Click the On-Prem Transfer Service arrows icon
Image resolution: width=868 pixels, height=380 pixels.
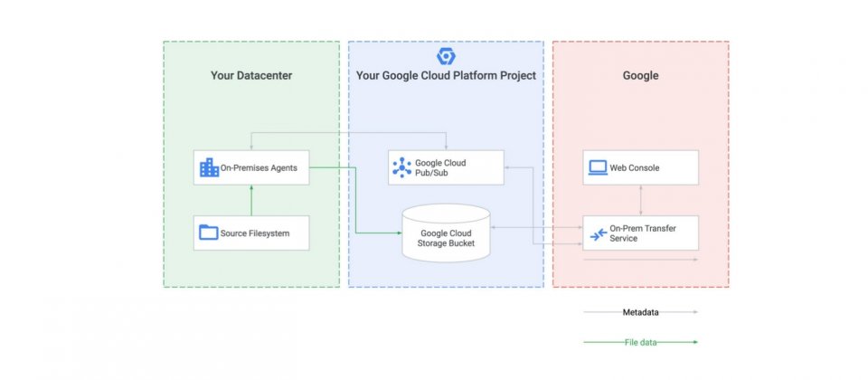[x=599, y=235]
